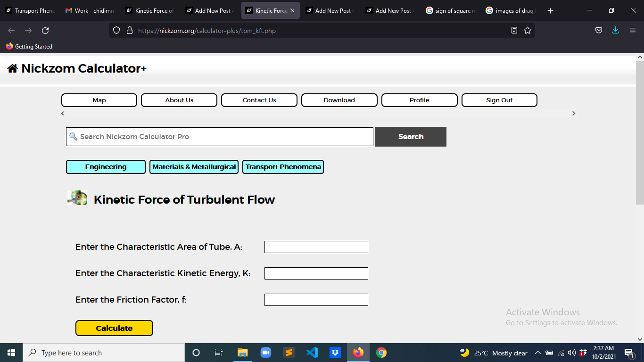This screenshot has width=644, height=362.
Task: Open the notification center icon
Action: click(629, 353)
